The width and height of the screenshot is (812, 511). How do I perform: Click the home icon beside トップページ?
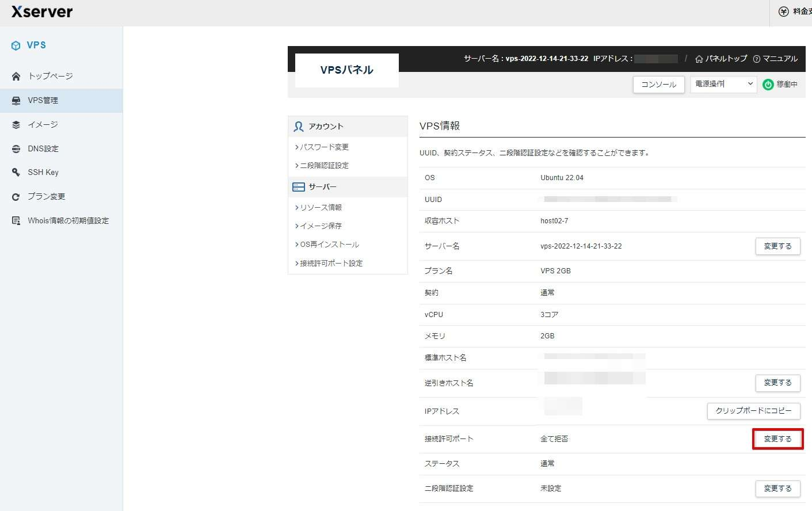tap(16, 76)
